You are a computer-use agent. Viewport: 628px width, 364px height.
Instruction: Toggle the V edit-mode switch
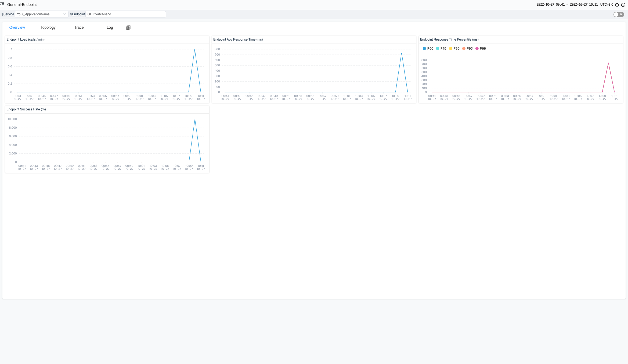(x=619, y=15)
